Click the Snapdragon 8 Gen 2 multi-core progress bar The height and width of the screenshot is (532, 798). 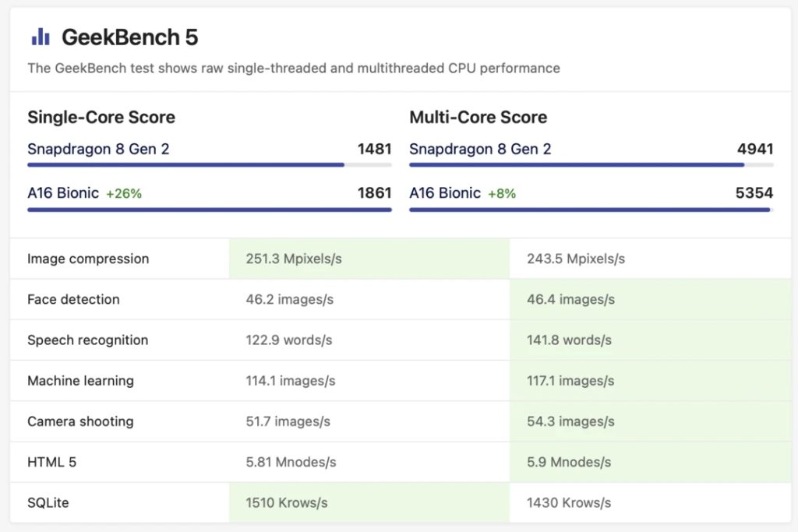[x=591, y=165]
